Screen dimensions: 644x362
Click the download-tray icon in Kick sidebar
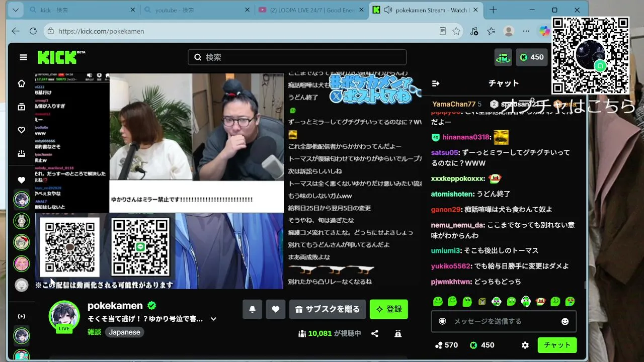[22, 153]
